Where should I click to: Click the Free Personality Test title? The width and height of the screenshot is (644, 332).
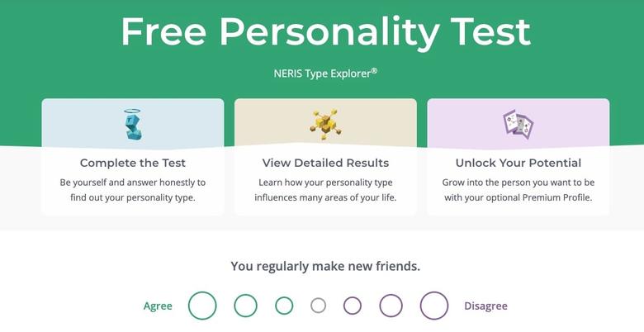click(325, 31)
